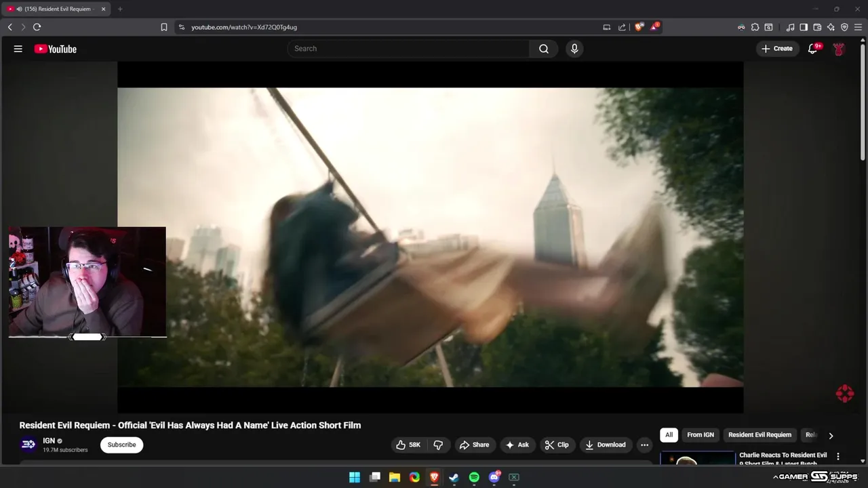
Task: Open YouTube notifications bell
Action: [813, 49]
